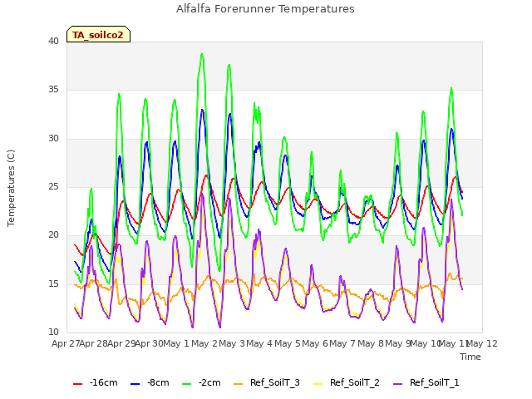
Task: Click the red -16cm legend color marker
Action: click(x=77, y=384)
